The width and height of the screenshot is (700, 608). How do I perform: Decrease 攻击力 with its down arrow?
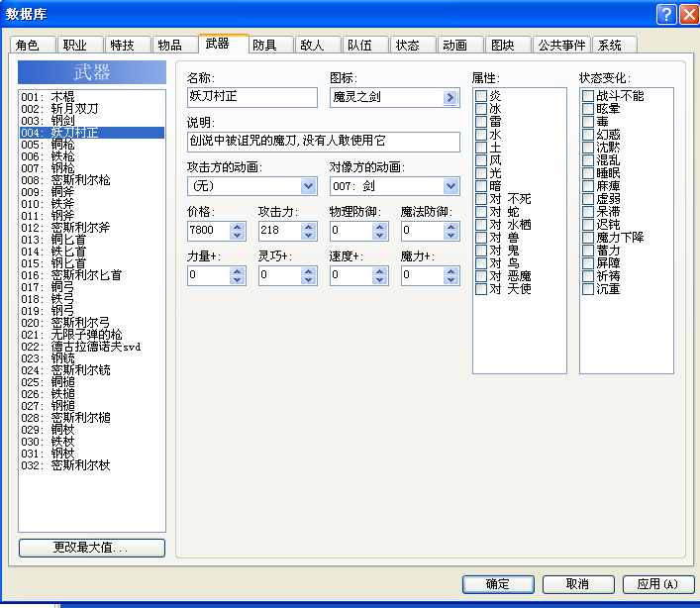click(x=309, y=236)
